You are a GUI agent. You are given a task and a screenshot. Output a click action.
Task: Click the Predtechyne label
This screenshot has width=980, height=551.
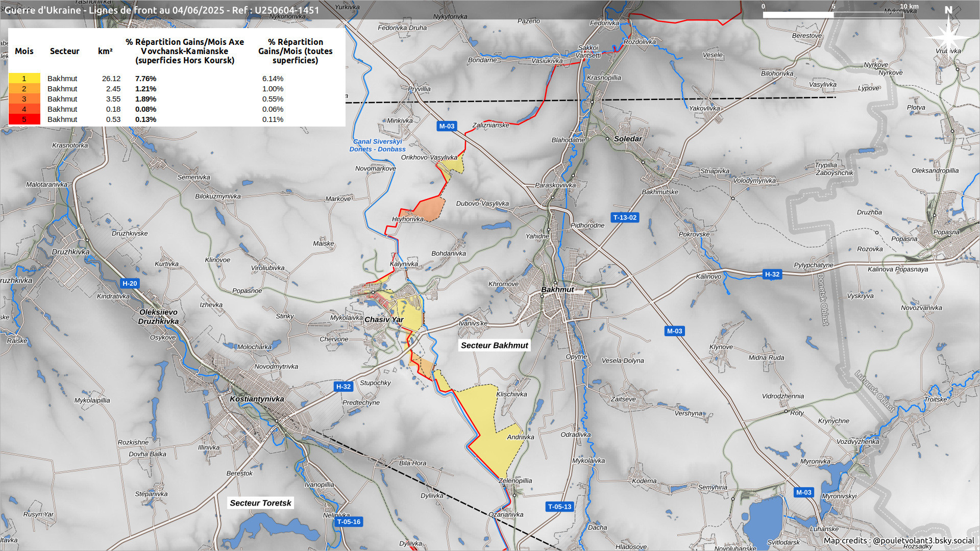point(361,403)
